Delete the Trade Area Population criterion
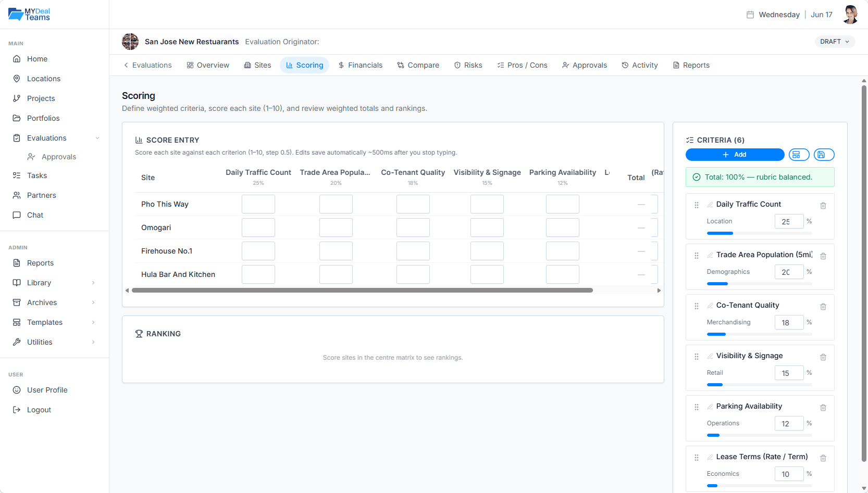 tap(823, 256)
